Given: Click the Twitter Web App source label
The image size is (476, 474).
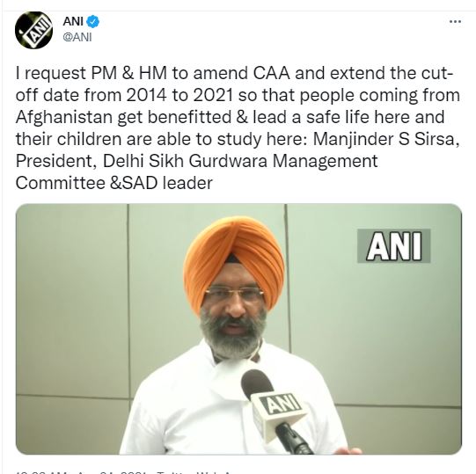Looking at the screenshot, I should 194,471.
